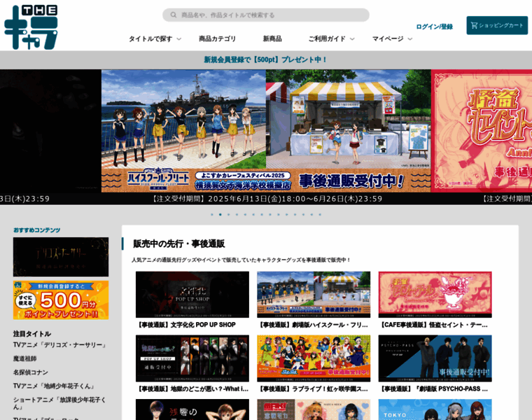Open TOKYO thumbnail in bottom row
The height and width of the screenshot is (420, 532).
click(435, 409)
